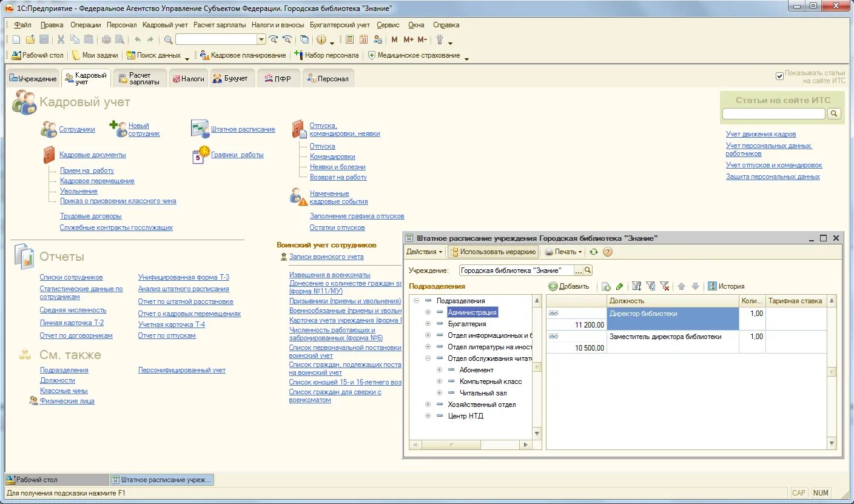Click the magnifier search icon beside search field
Image resolution: width=854 pixels, height=504 pixels.
point(169,39)
